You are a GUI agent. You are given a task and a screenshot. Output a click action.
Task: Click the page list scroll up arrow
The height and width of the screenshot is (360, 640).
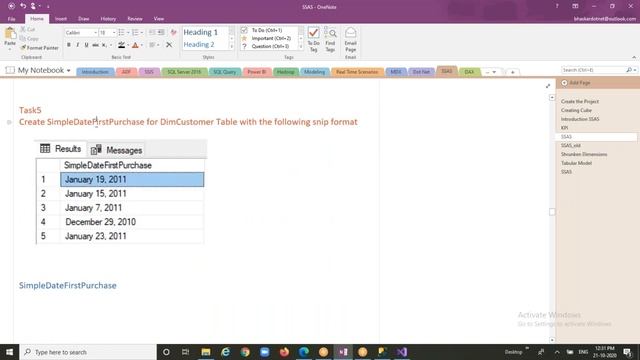coord(552,98)
